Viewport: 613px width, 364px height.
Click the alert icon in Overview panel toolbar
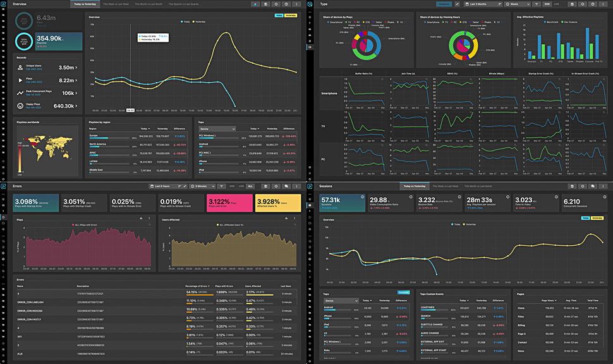pyautogui.click(x=255, y=4)
